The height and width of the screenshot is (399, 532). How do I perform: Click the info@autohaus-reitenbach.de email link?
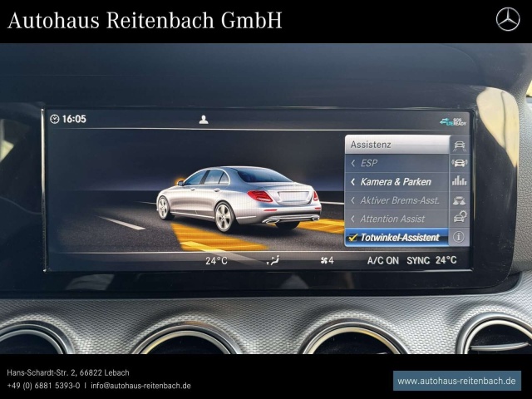click(140, 386)
